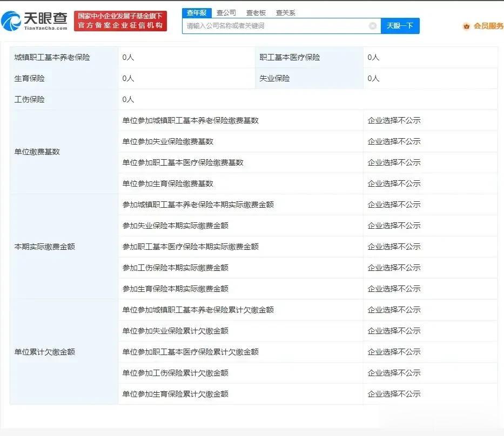504x436 pixels.
Task: Click the 生育保险 label cell
Action: click(29, 78)
